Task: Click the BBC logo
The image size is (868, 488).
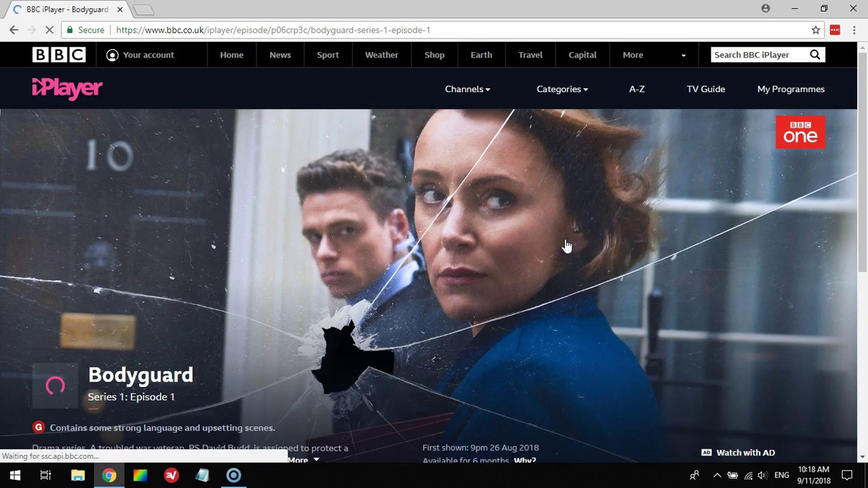Action: coord(59,55)
